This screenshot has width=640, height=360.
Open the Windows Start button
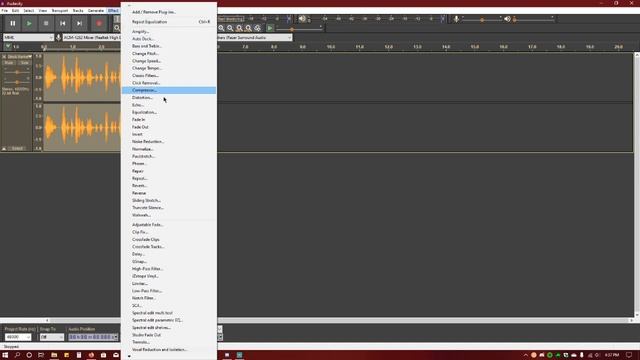(x=5, y=355)
